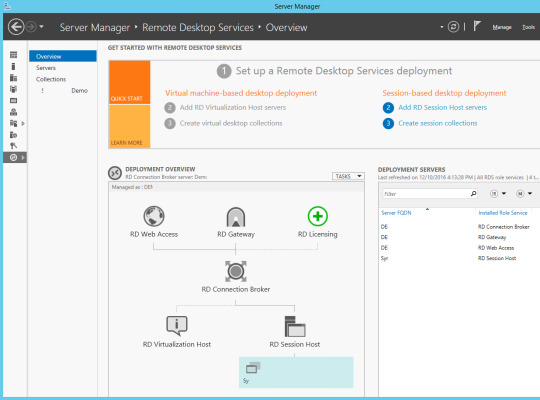Click Server Manager in the breadcrumb
Image resolution: width=540 pixels, height=400 pixels.
coord(95,28)
